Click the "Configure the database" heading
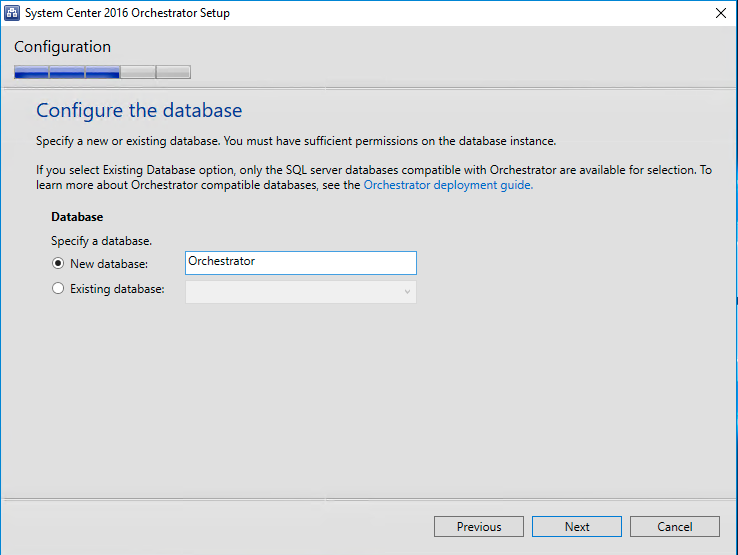This screenshot has width=738, height=555. coord(139,110)
